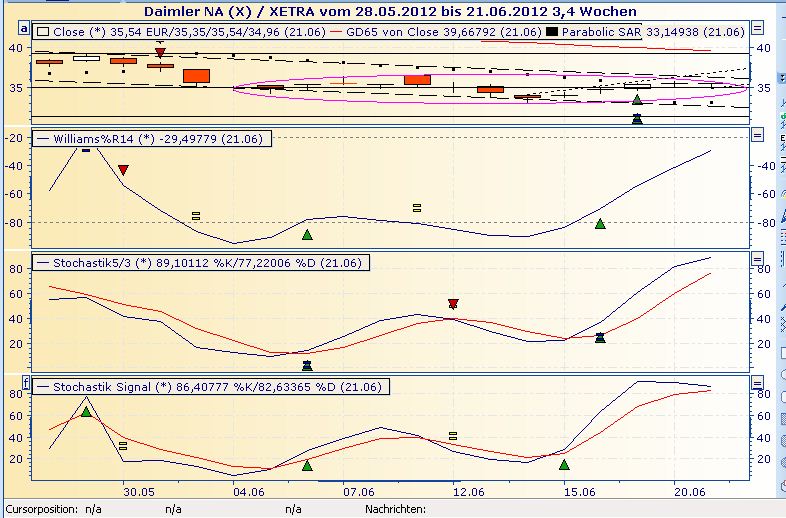Select the Stochastik5/3 legend label

(x=201, y=263)
